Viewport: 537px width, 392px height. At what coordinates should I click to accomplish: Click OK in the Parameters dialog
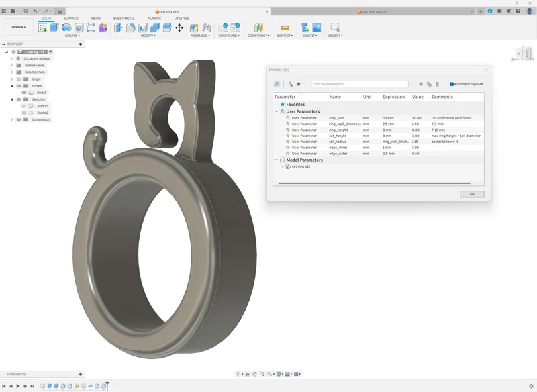click(472, 194)
